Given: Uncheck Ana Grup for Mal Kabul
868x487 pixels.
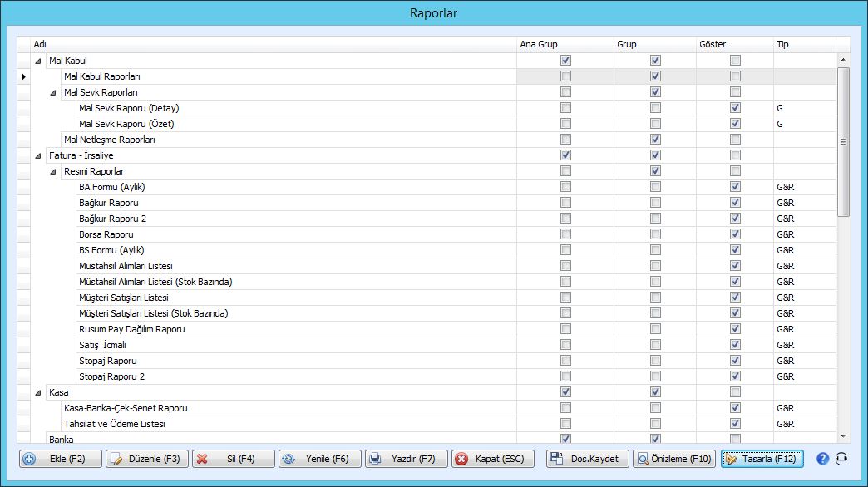Looking at the screenshot, I should (x=565, y=61).
